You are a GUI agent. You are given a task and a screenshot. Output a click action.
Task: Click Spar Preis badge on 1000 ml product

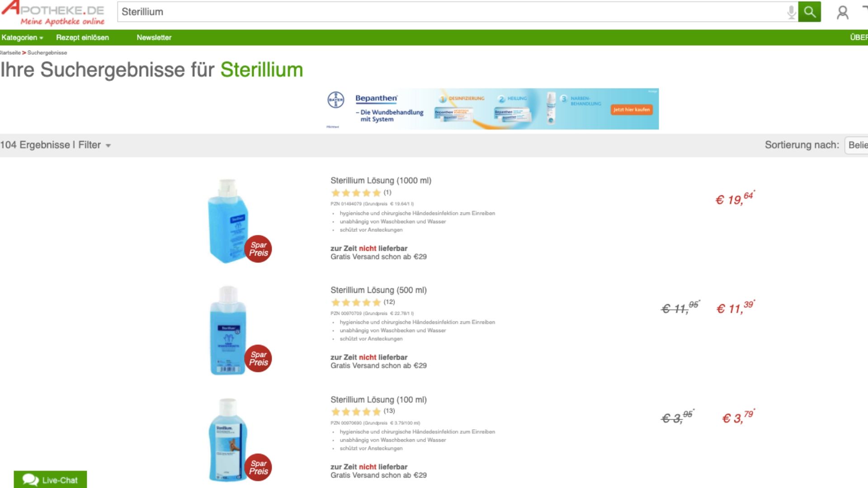pyautogui.click(x=258, y=249)
